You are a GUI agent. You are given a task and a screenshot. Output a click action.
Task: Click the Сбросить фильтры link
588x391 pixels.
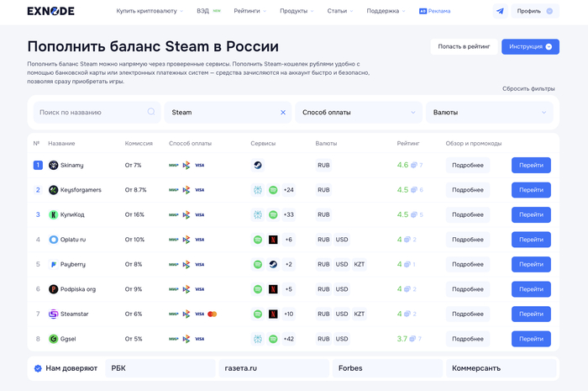528,88
